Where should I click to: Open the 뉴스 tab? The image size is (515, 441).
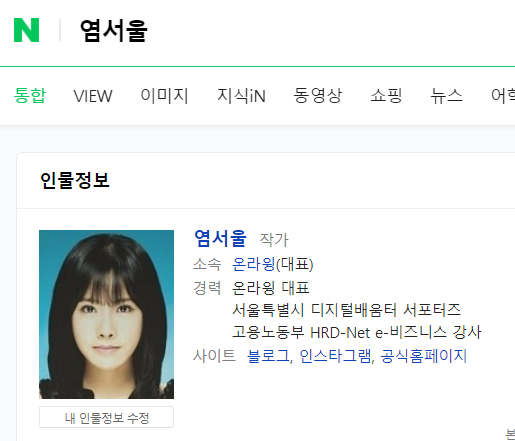coord(447,96)
